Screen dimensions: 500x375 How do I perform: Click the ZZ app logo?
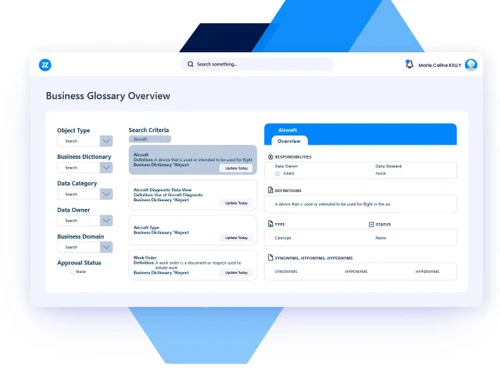pyautogui.click(x=45, y=65)
